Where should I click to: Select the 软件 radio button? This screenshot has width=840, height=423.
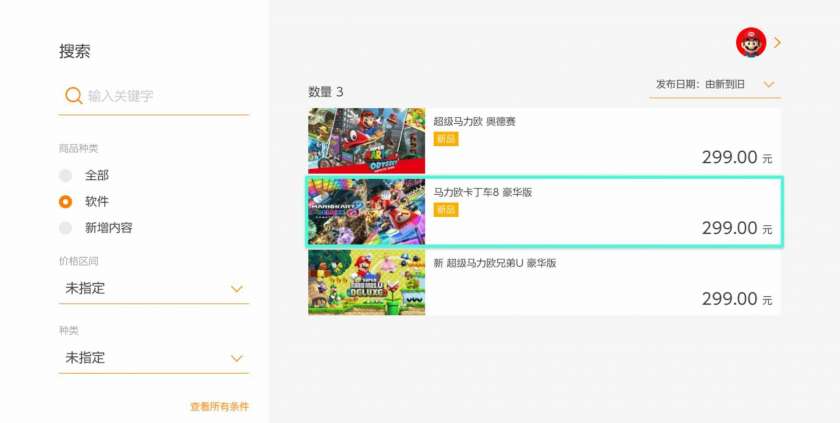65,202
